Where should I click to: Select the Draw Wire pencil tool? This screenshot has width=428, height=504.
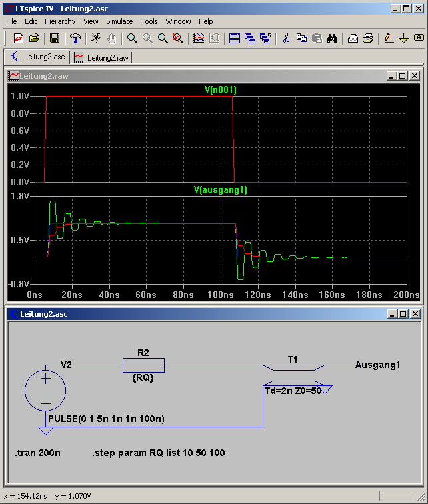[x=389, y=38]
